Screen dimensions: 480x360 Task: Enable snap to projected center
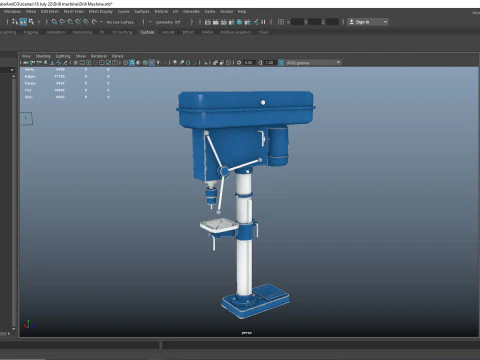pyautogui.click(x=78, y=22)
